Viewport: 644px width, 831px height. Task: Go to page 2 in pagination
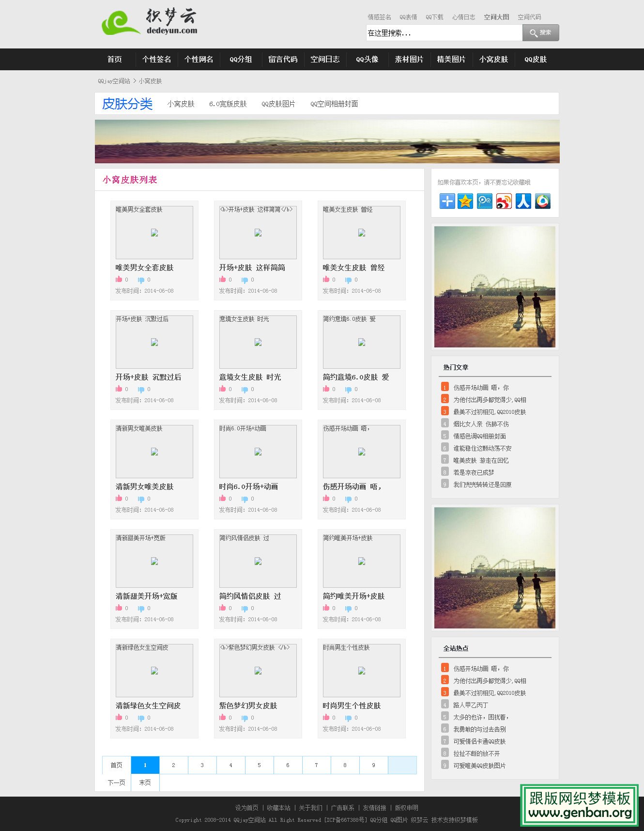click(173, 765)
